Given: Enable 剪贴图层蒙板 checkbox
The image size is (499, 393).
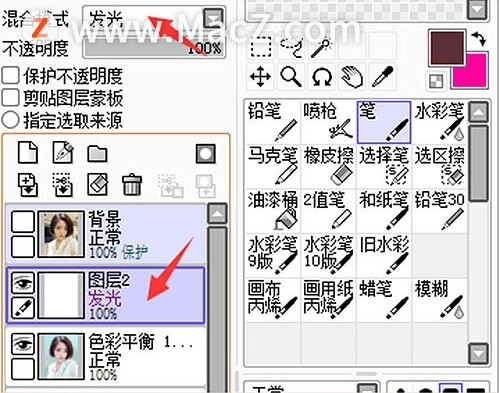Looking at the screenshot, I should click(x=10, y=98).
